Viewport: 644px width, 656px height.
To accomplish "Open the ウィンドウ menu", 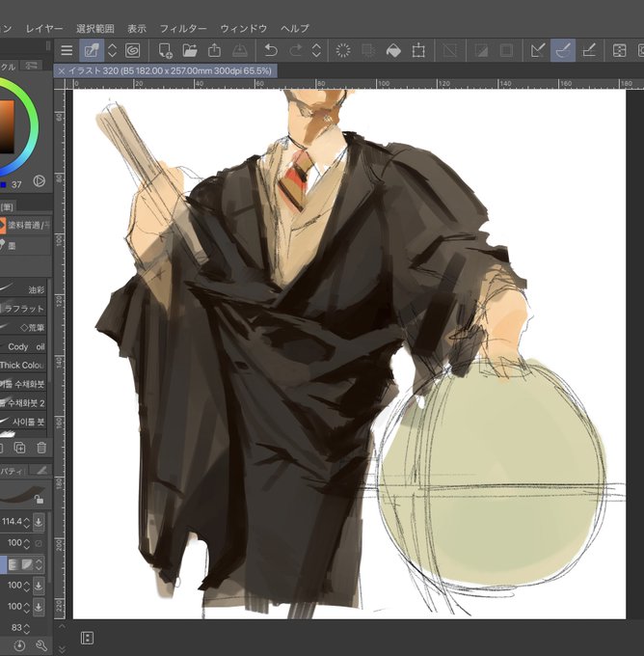I will pyautogui.click(x=243, y=28).
